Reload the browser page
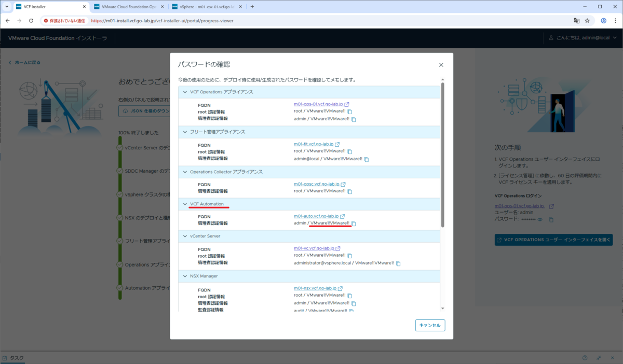Viewport: 623px width, 364px height. click(31, 21)
